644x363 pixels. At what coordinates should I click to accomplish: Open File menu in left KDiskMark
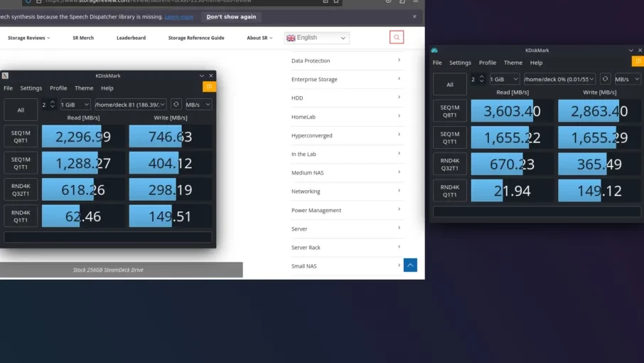click(9, 88)
